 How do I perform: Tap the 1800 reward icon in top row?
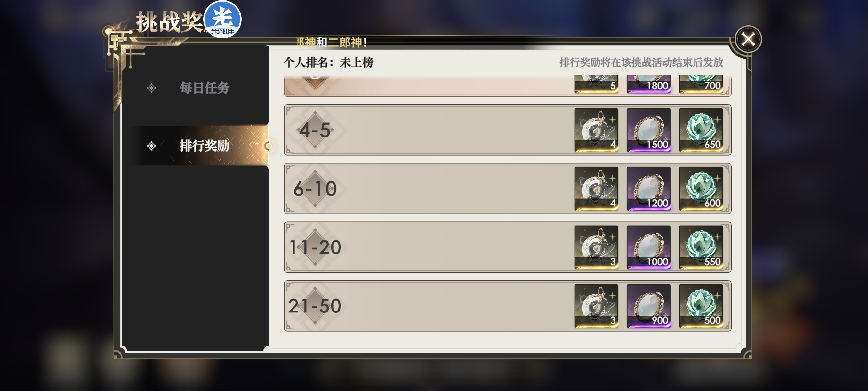648,84
